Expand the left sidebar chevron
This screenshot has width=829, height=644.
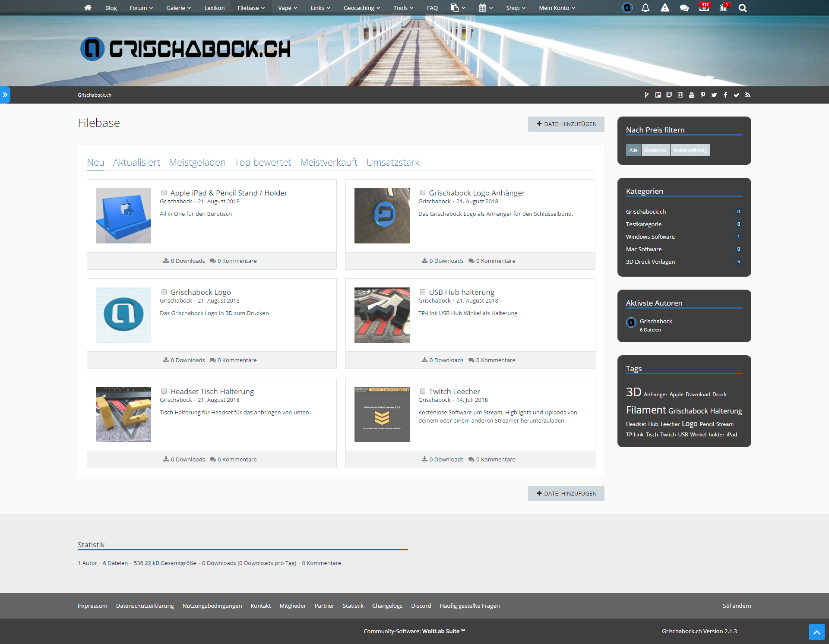5,95
